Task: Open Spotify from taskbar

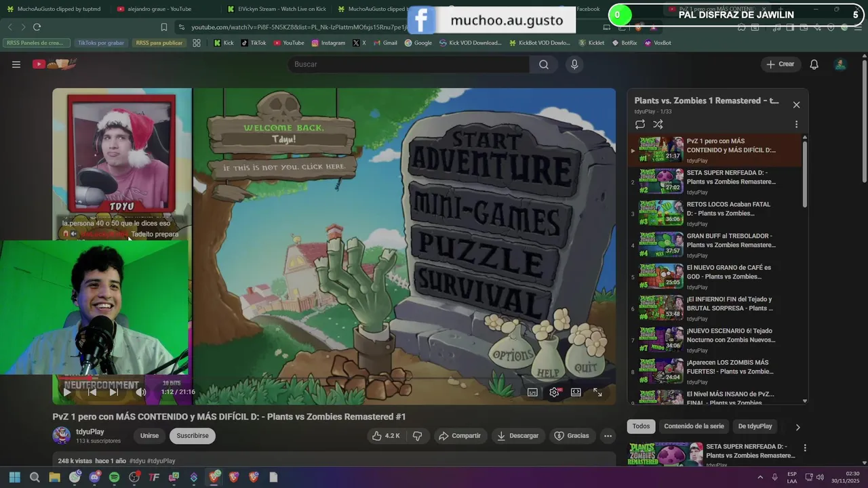Action: [x=114, y=477]
